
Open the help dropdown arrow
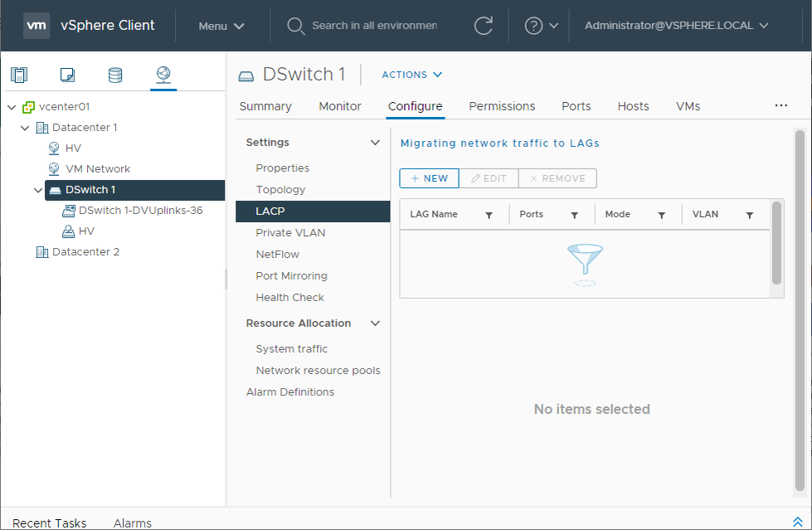tap(553, 26)
